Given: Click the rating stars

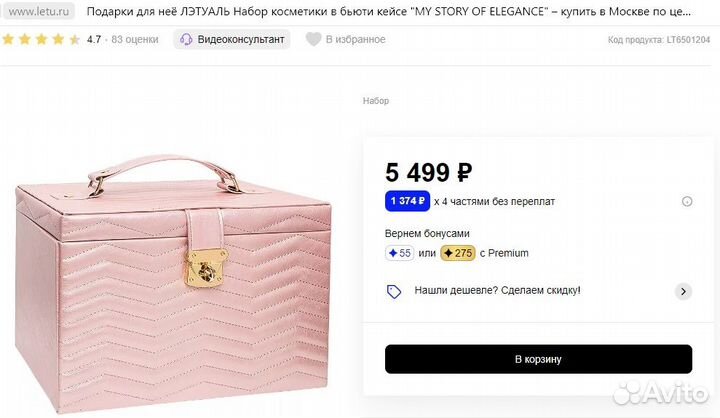Looking at the screenshot, I should [41, 40].
